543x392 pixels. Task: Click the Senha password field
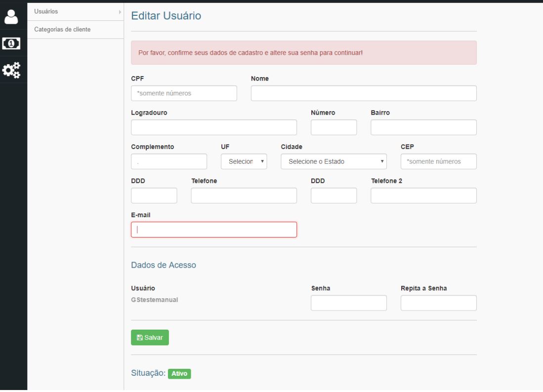coord(348,303)
